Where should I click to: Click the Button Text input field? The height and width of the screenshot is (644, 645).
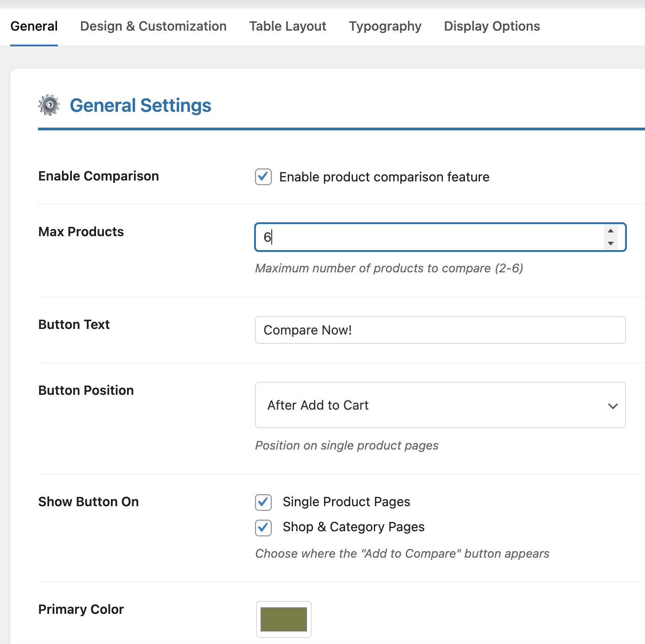click(440, 330)
